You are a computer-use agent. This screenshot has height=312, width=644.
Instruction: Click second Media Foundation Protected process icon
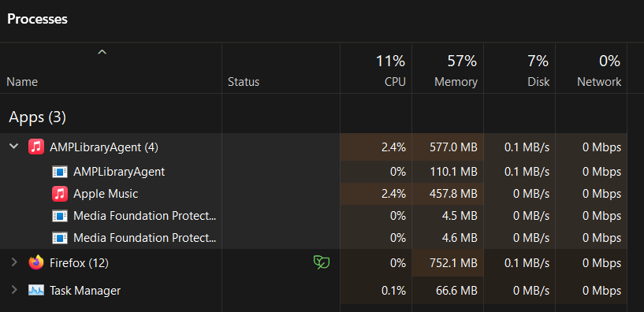coord(60,238)
